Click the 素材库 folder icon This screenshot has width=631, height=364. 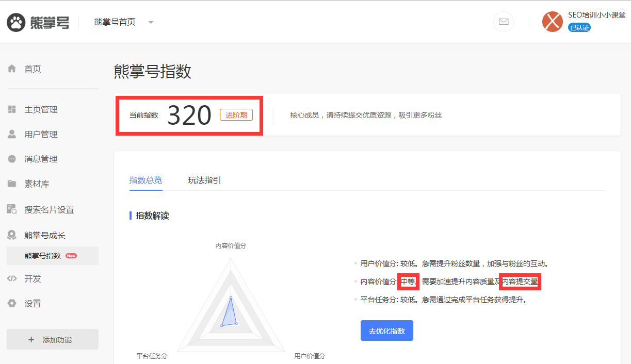click(x=12, y=184)
